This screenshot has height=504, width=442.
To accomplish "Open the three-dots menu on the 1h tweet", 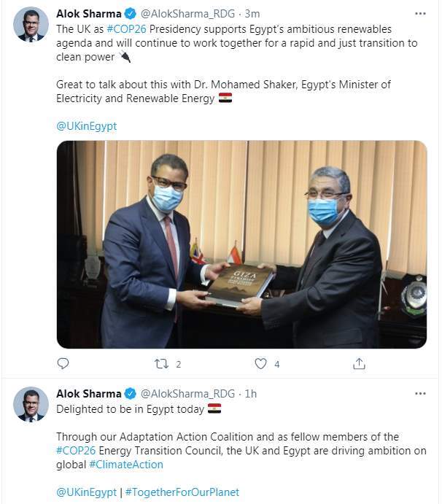I will coord(420,393).
